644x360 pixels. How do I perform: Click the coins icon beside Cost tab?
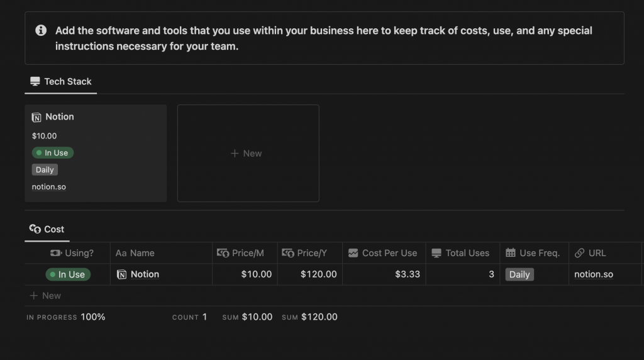(35, 229)
